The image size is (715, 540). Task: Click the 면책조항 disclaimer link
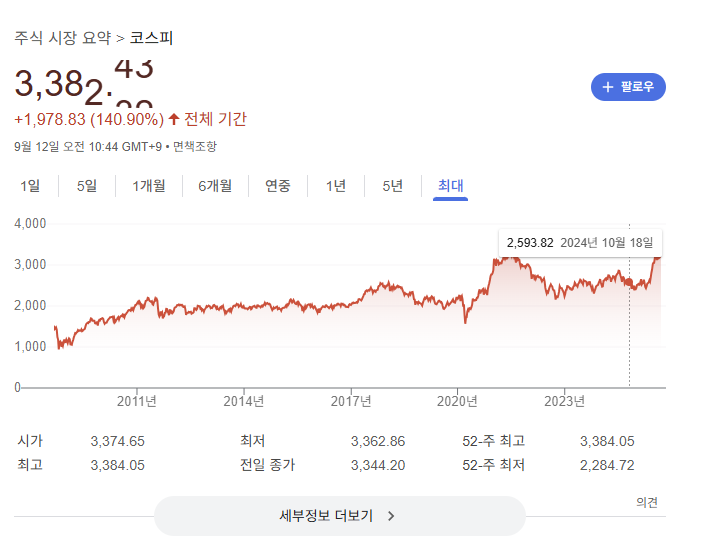click(x=195, y=146)
